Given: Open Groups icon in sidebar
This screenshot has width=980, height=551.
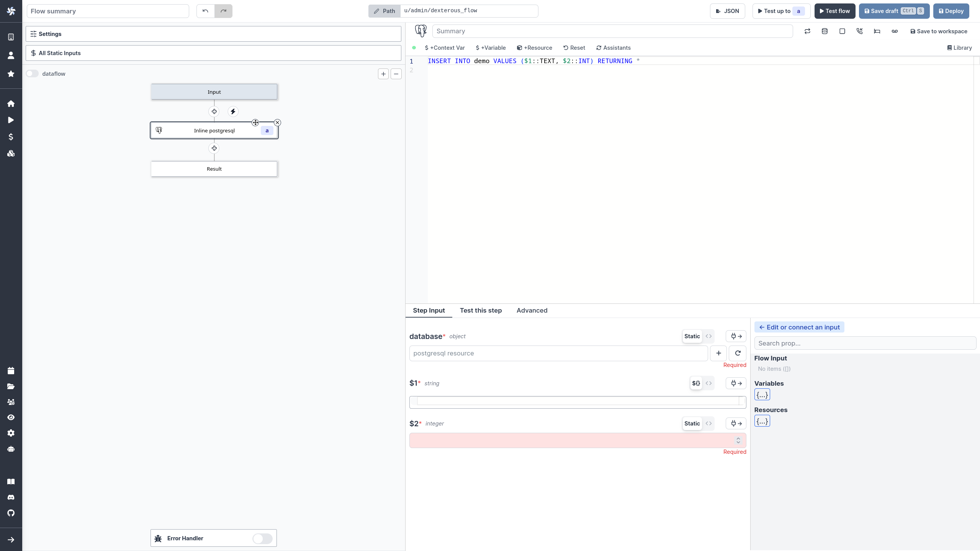Looking at the screenshot, I should [x=11, y=402].
